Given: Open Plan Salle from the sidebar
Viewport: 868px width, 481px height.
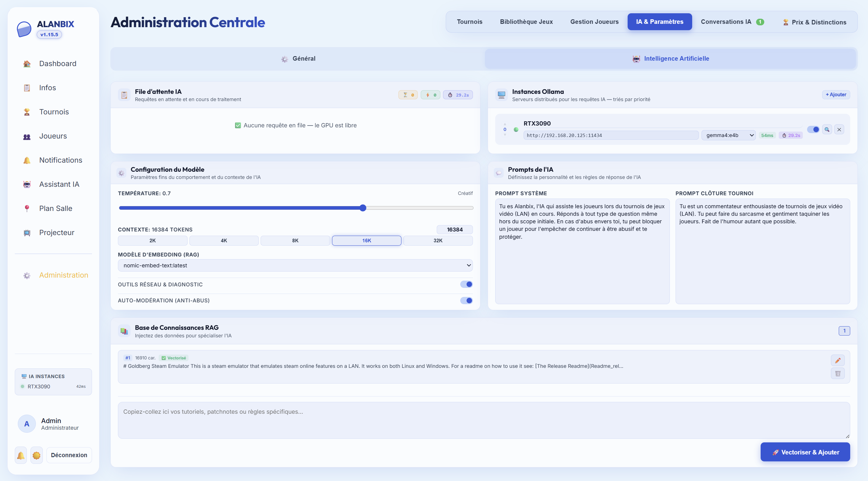Looking at the screenshot, I should [x=53, y=208].
